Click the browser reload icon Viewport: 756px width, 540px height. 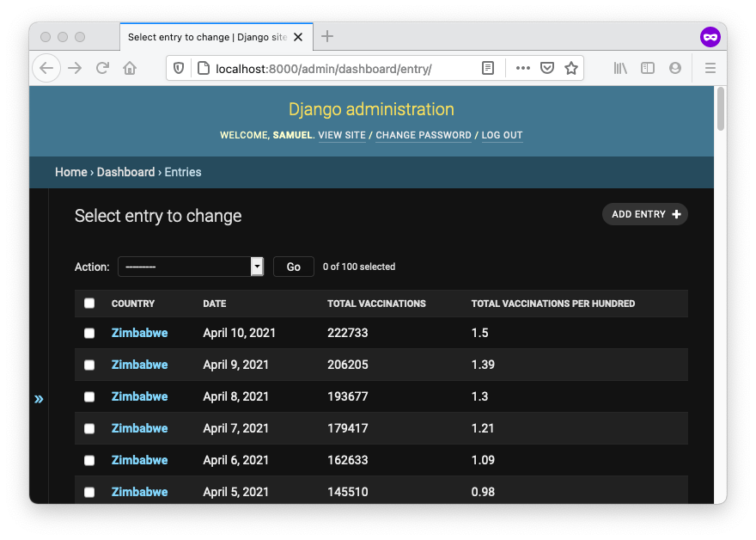point(102,69)
